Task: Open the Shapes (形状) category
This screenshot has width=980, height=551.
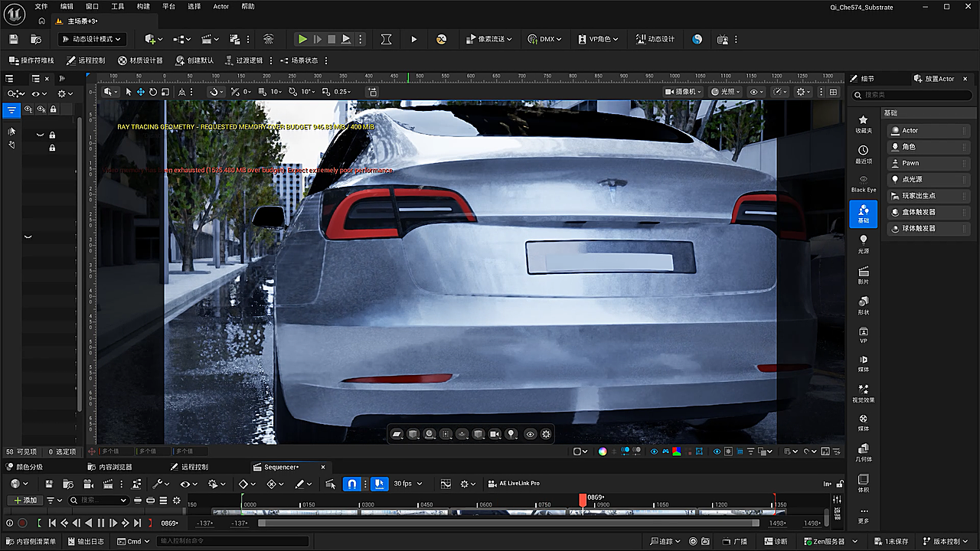Action: (x=864, y=305)
